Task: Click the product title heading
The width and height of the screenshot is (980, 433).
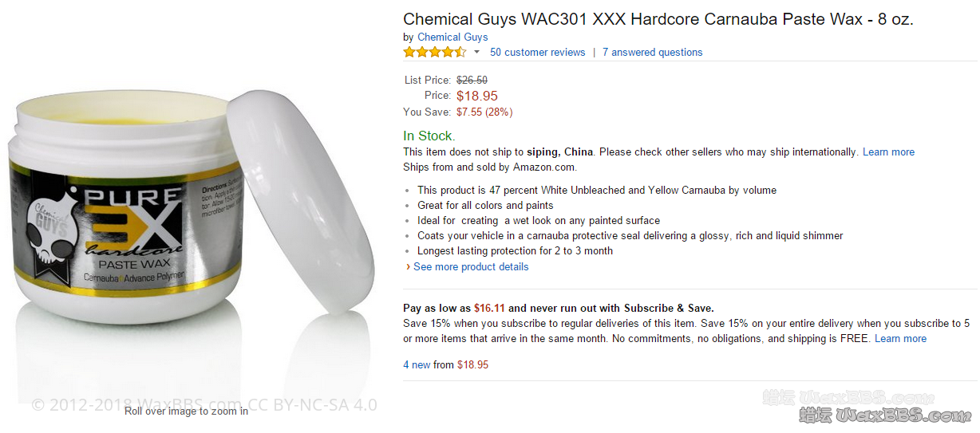Action: coord(658,19)
